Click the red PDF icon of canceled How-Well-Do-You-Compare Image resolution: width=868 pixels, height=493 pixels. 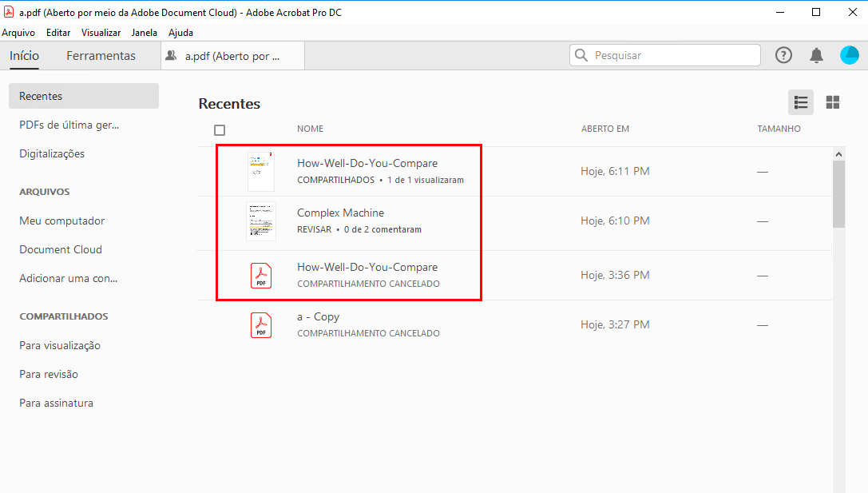tap(261, 275)
